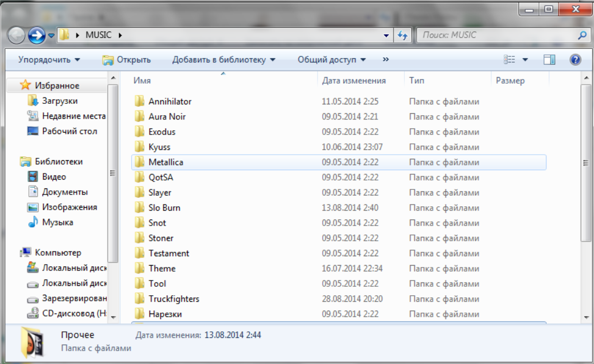Select the Aura Noir folder icon
Image resolution: width=594 pixels, height=364 pixels.
139,117
